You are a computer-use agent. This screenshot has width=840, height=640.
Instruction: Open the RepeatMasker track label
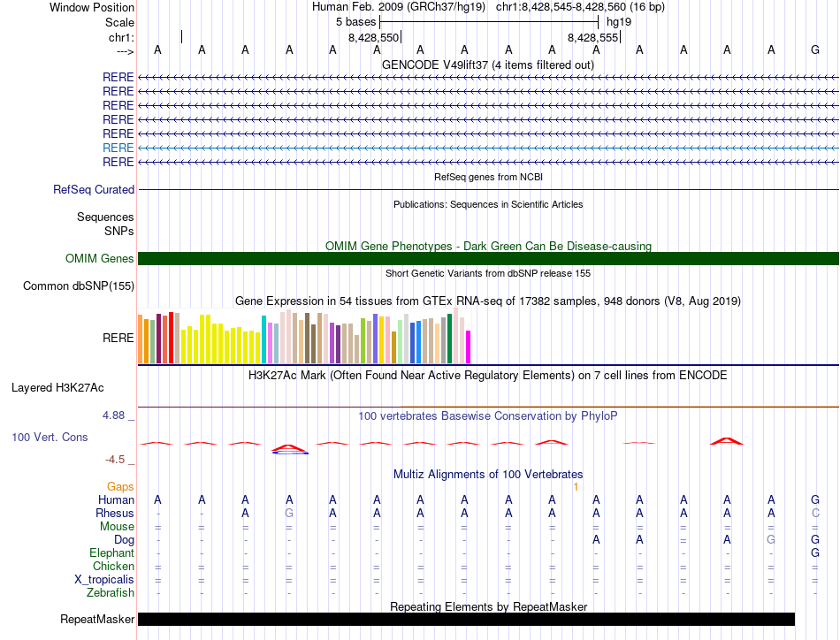[x=96, y=620]
